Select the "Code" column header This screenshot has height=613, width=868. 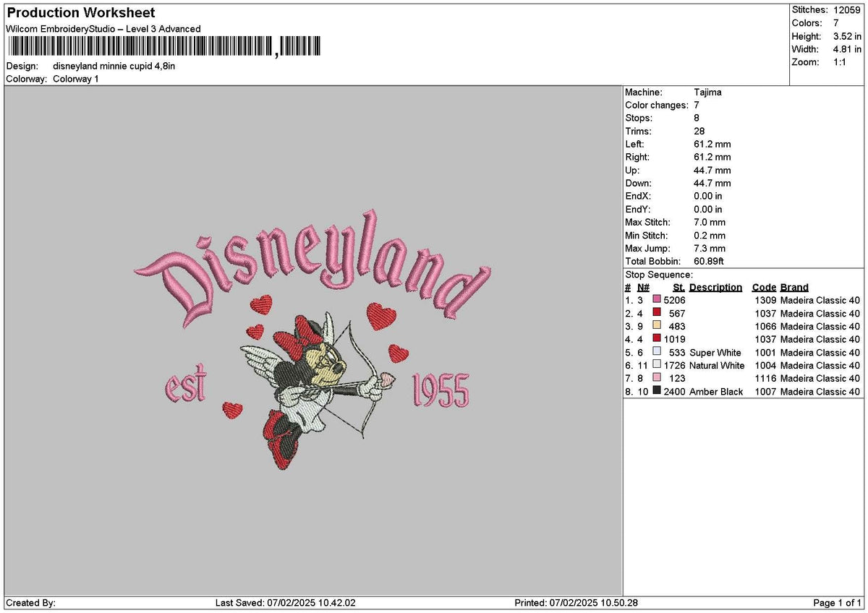(x=764, y=288)
